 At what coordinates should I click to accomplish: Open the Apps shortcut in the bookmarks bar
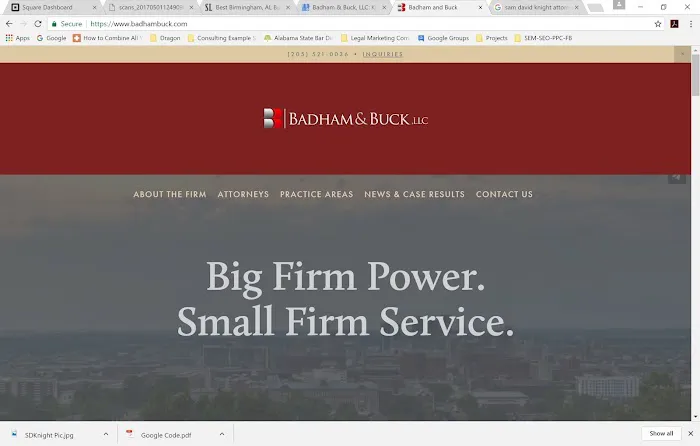[17, 38]
